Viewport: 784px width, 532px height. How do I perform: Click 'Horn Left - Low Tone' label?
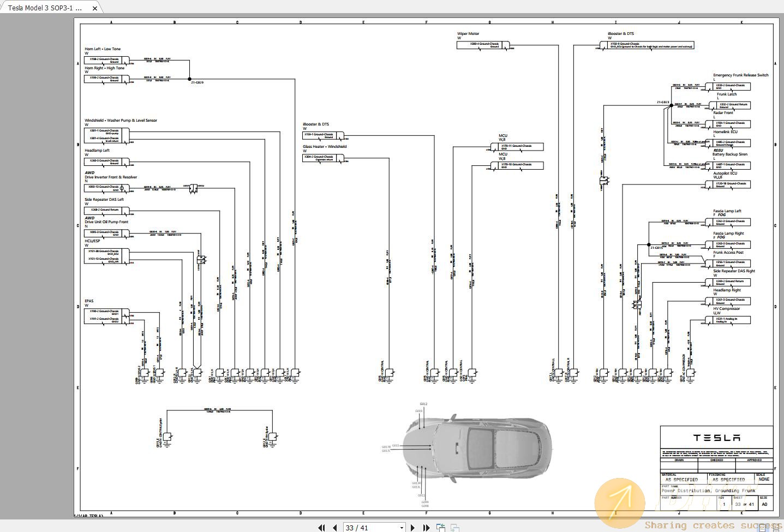103,49
